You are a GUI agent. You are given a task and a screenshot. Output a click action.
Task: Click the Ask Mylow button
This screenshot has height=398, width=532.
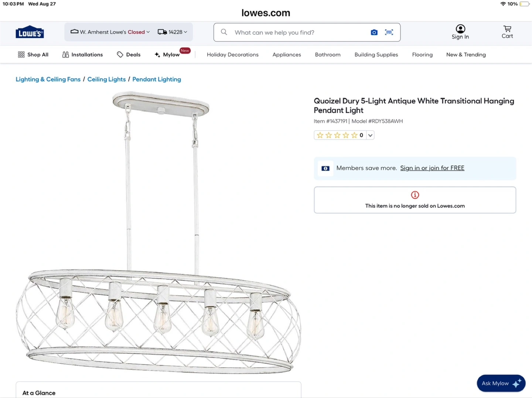[501, 383]
